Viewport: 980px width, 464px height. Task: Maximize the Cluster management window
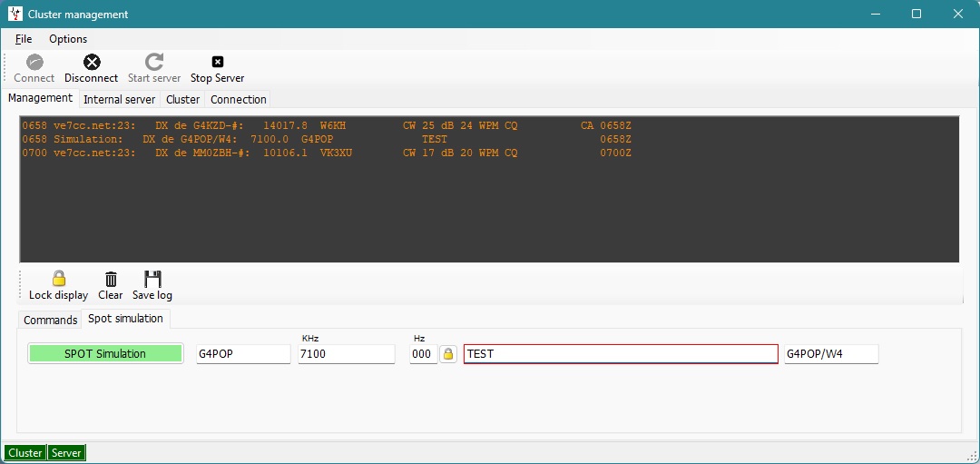916,14
